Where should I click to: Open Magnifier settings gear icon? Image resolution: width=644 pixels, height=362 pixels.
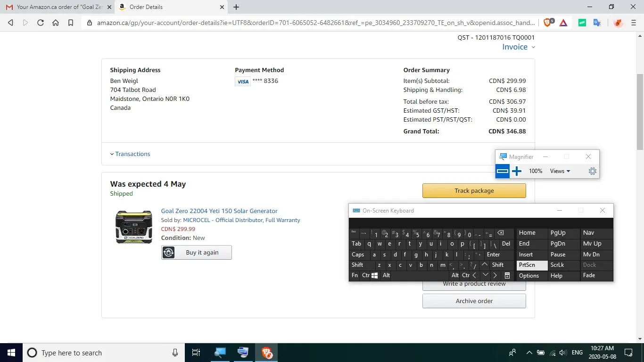pos(593,171)
